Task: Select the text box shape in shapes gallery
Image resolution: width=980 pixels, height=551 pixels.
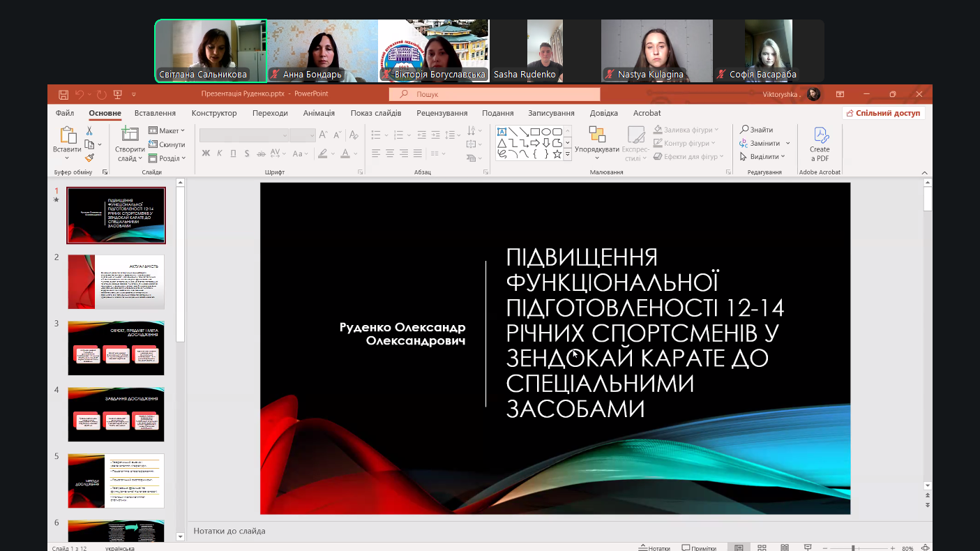Action: click(502, 131)
